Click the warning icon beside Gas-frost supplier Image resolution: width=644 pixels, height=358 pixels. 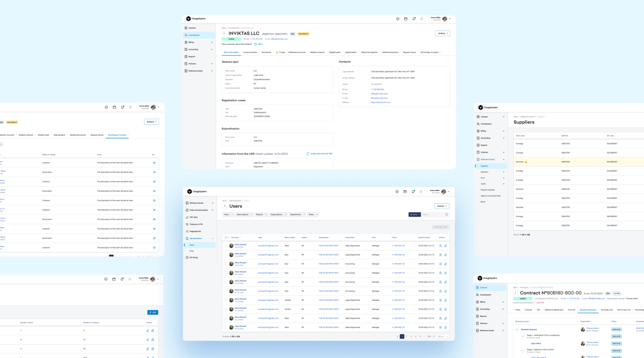tap(526, 162)
